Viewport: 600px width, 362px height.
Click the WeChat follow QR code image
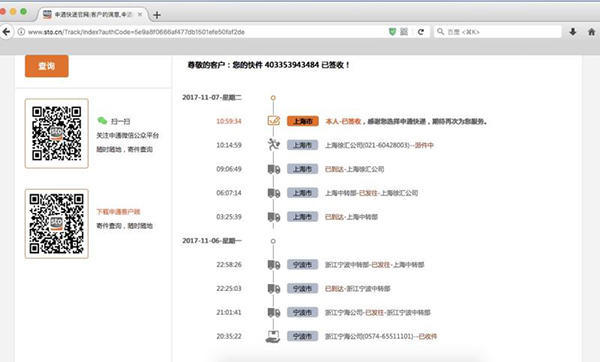[x=57, y=133]
